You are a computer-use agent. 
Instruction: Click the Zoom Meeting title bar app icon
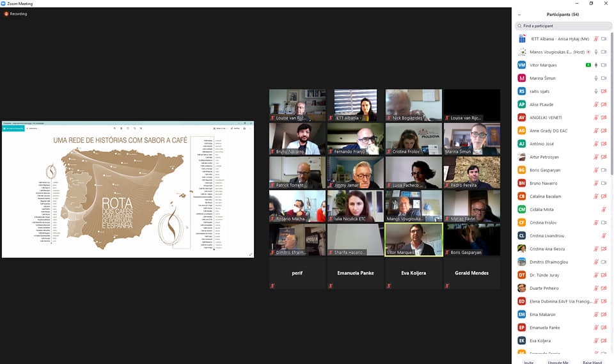pyautogui.click(x=4, y=3)
